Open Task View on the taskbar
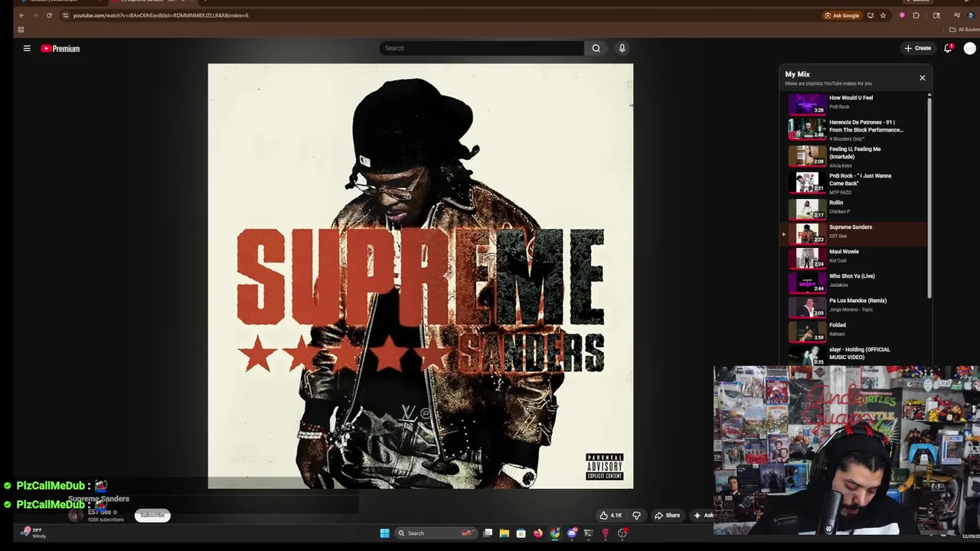The width and height of the screenshot is (980, 551). 488,533
